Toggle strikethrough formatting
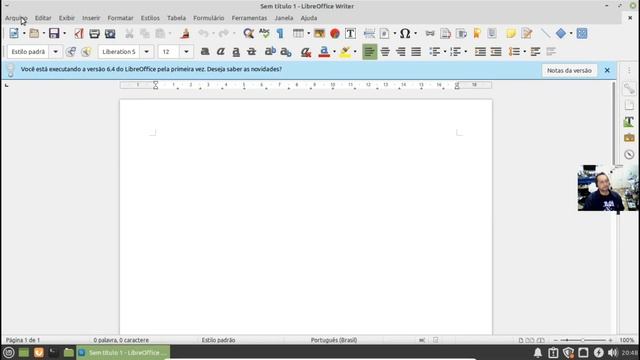Image resolution: width=640 pixels, height=360 pixels. [252, 52]
